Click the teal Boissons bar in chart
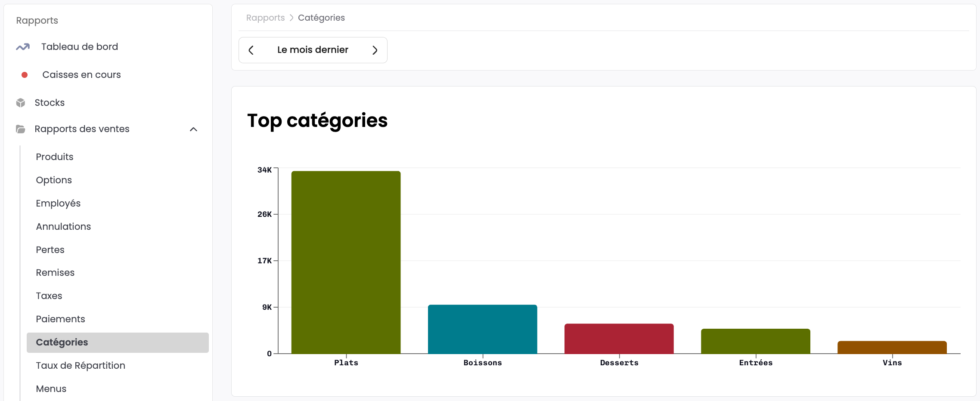980x401 pixels. click(x=482, y=329)
